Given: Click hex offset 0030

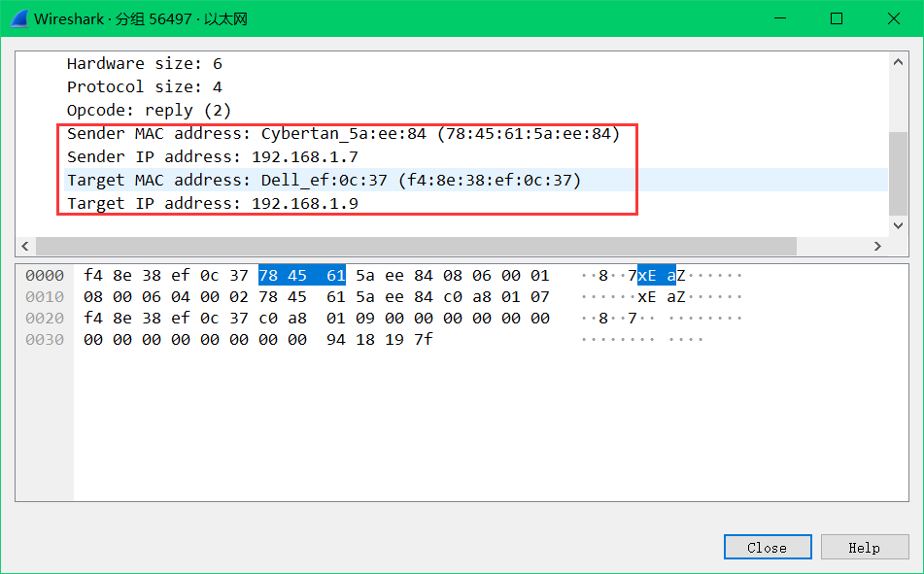Looking at the screenshot, I should click(x=45, y=340).
